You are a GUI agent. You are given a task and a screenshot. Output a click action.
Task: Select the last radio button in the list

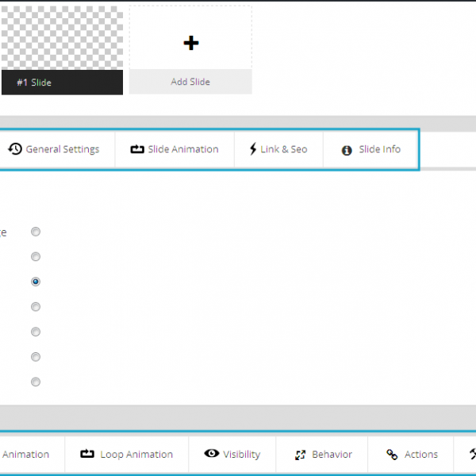(x=36, y=382)
